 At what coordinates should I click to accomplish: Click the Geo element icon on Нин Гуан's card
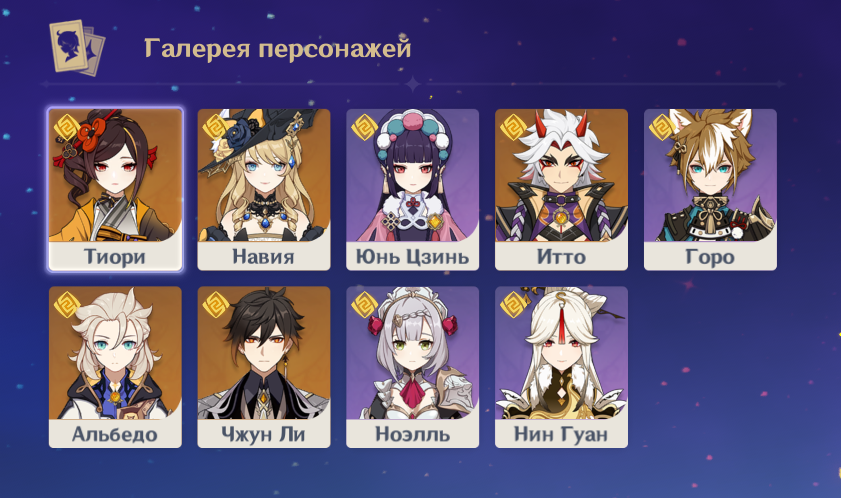click(x=513, y=305)
